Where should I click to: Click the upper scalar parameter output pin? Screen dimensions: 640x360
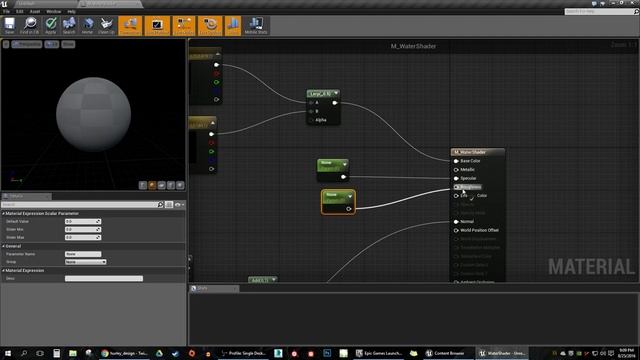(x=343, y=177)
